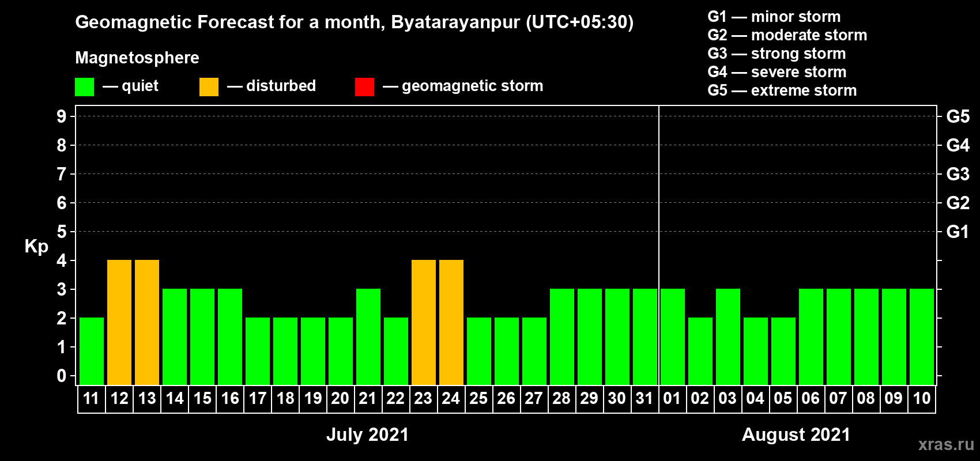Click the July 2021 month label
The height and width of the screenshot is (461, 980).
[x=368, y=434]
